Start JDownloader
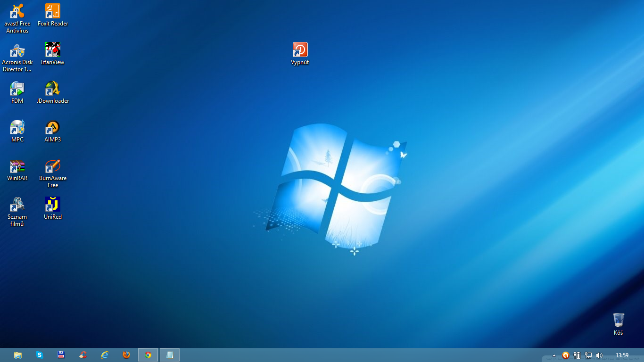 point(52,89)
